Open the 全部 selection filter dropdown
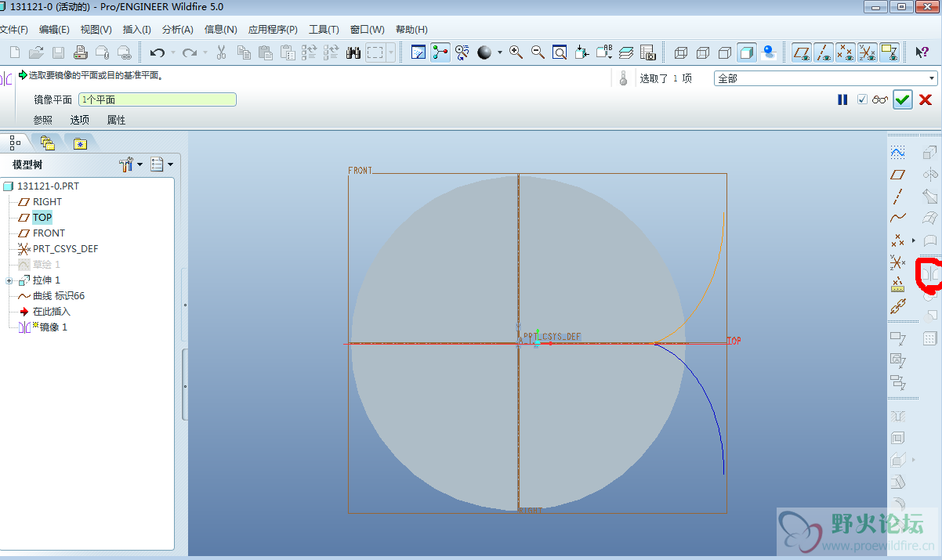This screenshot has width=942, height=560. coord(825,78)
